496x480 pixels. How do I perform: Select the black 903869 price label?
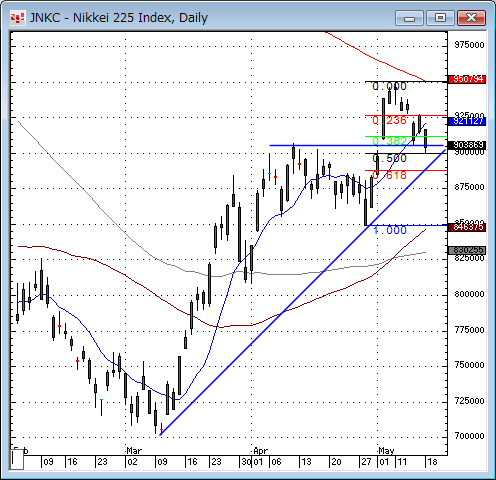point(467,145)
